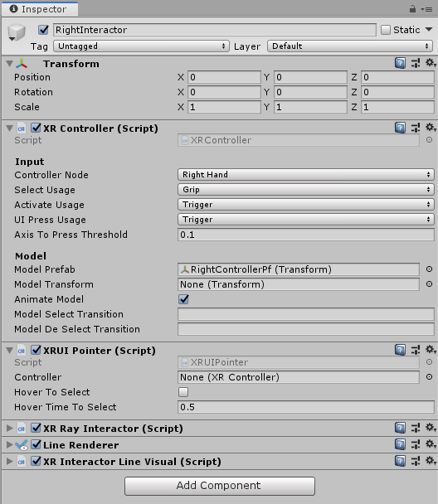Open the Transform component gear menu

tap(431, 63)
